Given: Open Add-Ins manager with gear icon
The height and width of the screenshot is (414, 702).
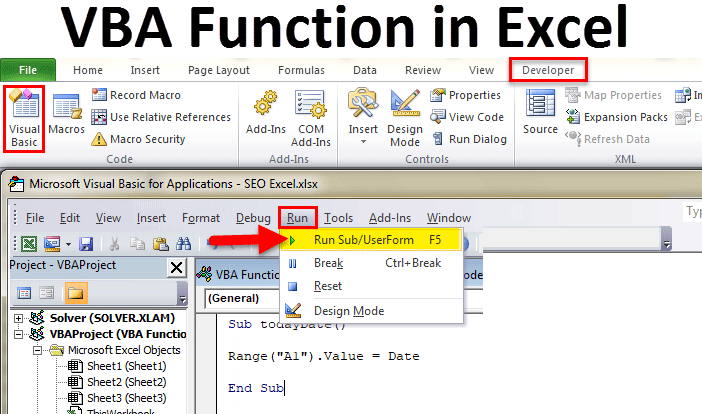Looking at the screenshot, I should click(265, 112).
